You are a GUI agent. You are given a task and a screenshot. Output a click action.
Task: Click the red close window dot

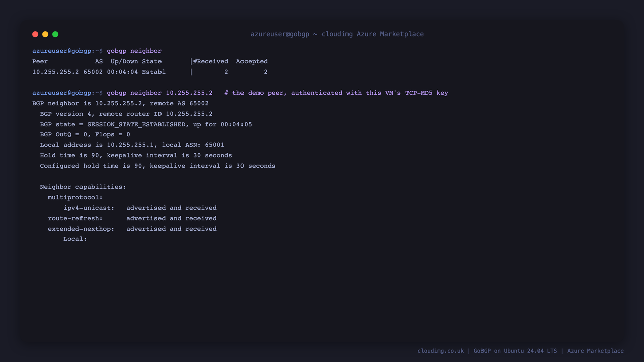pyautogui.click(x=35, y=34)
